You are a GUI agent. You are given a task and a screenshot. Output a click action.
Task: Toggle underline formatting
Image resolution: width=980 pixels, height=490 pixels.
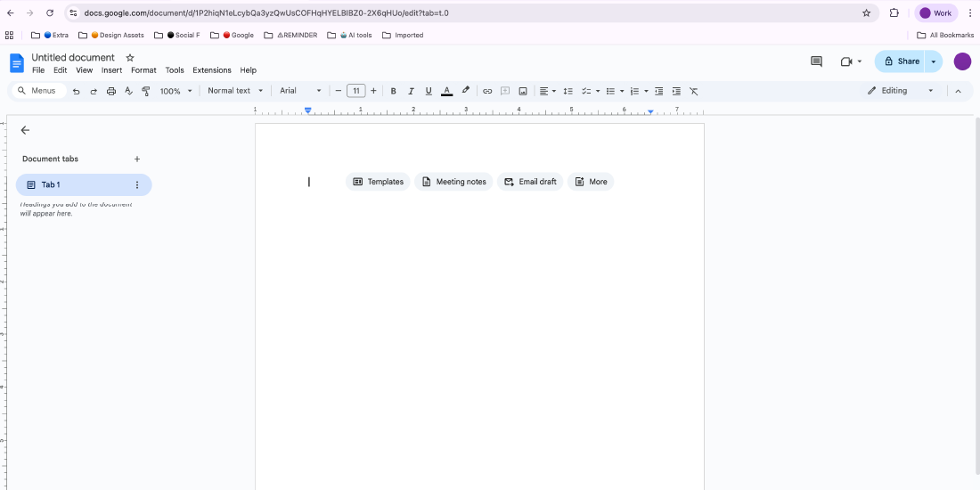click(429, 91)
